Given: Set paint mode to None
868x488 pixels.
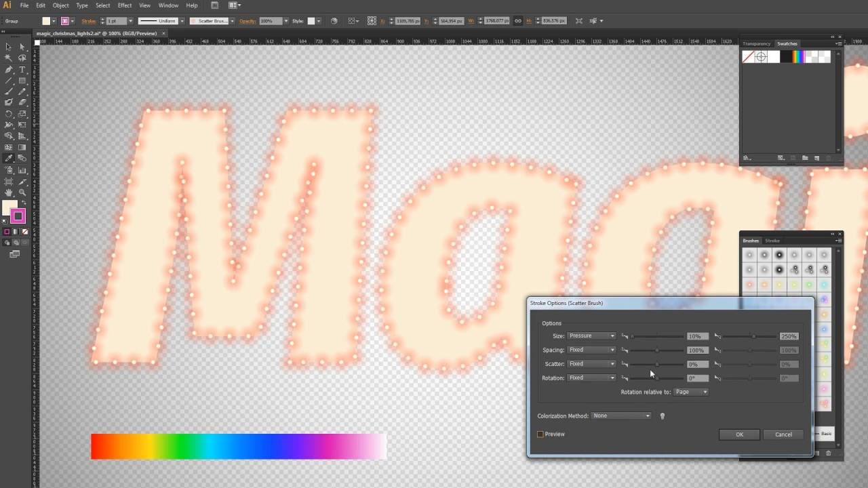Looking at the screenshot, I should 25,231.
